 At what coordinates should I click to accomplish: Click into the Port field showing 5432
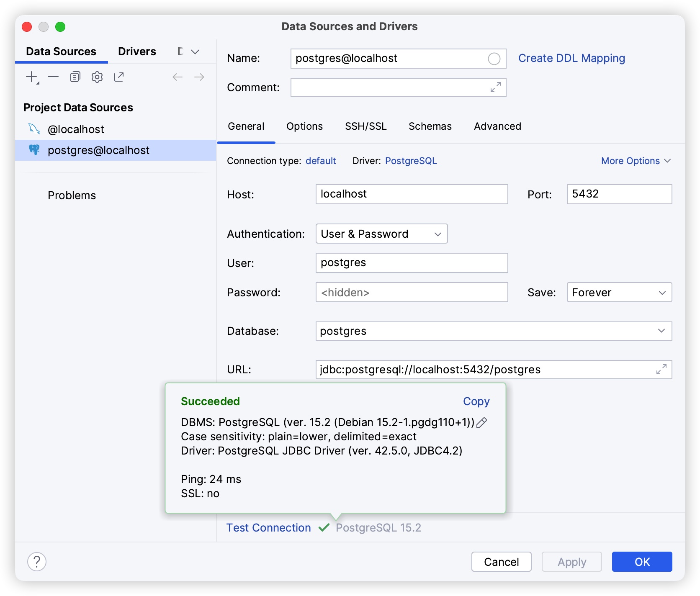[x=619, y=194]
